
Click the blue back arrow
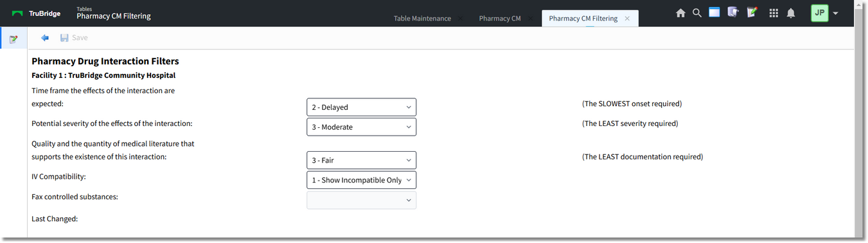[45, 38]
